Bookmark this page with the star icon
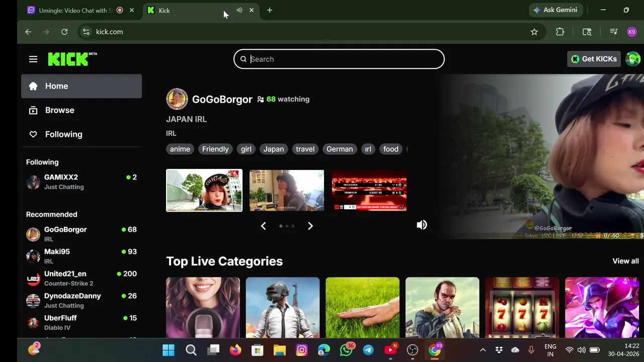644x362 pixels. tap(534, 32)
